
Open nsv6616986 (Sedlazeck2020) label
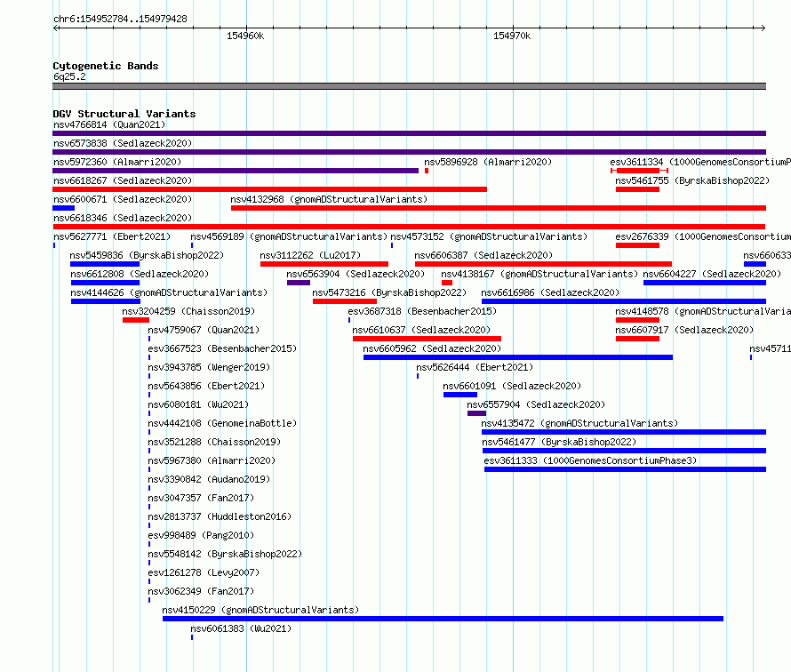(550, 292)
